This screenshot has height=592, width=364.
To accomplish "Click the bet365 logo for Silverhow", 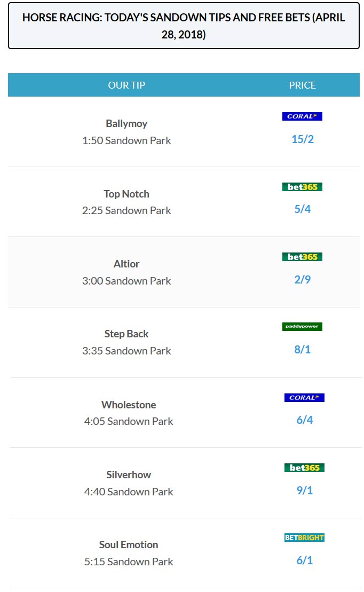I will coord(304,468).
